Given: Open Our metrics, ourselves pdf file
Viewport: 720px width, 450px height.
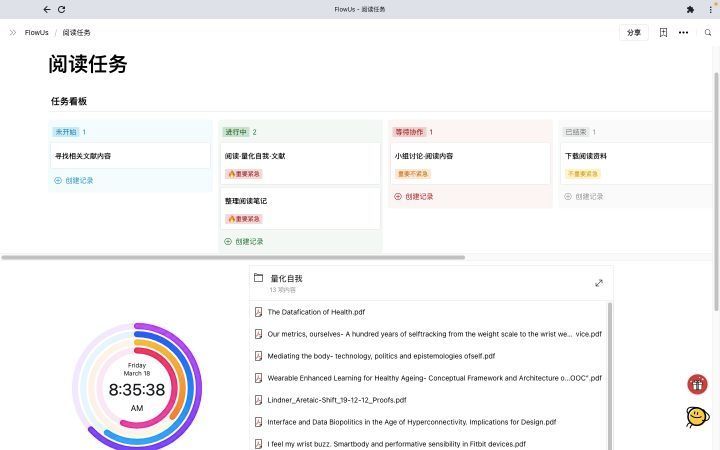Looking at the screenshot, I should (x=434, y=334).
